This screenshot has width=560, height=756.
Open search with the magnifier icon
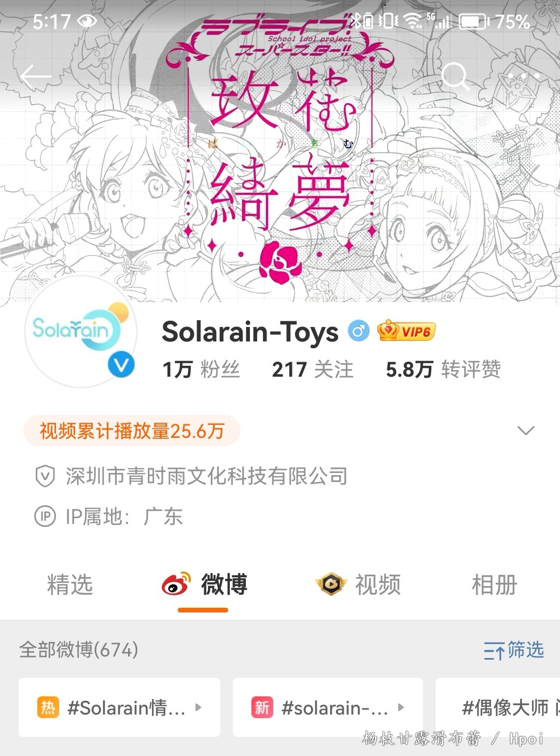[x=455, y=77]
